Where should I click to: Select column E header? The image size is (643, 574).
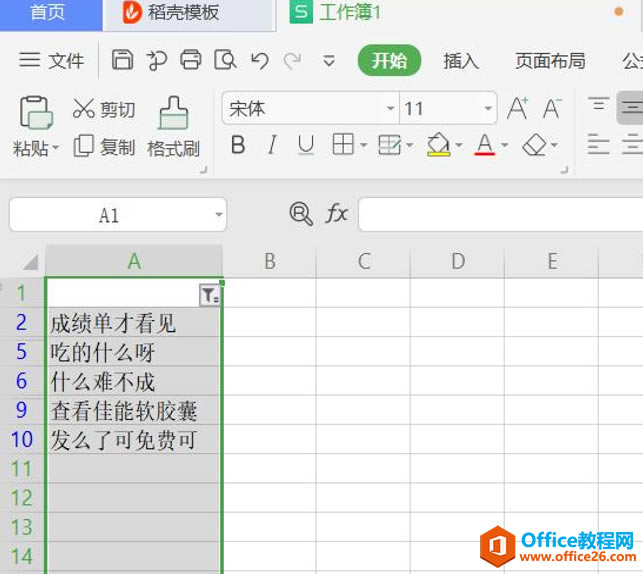click(552, 261)
